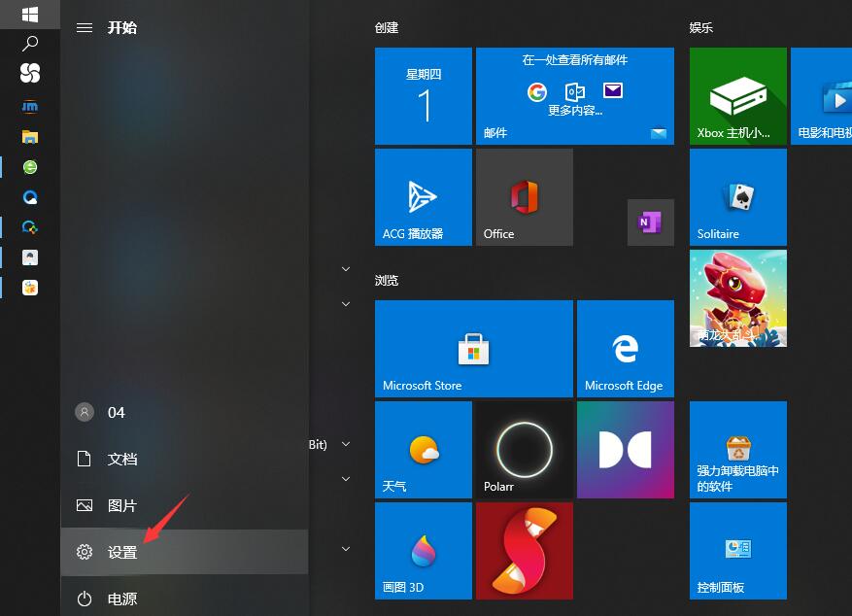Open the 邮件 (Mail) tile
852x616 pixels.
tap(575, 96)
